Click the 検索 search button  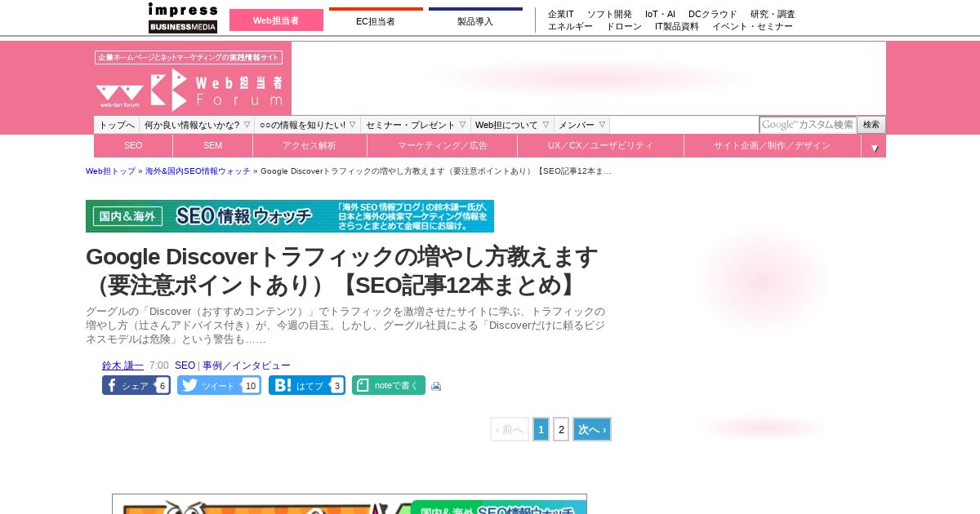(x=871, y=125)
